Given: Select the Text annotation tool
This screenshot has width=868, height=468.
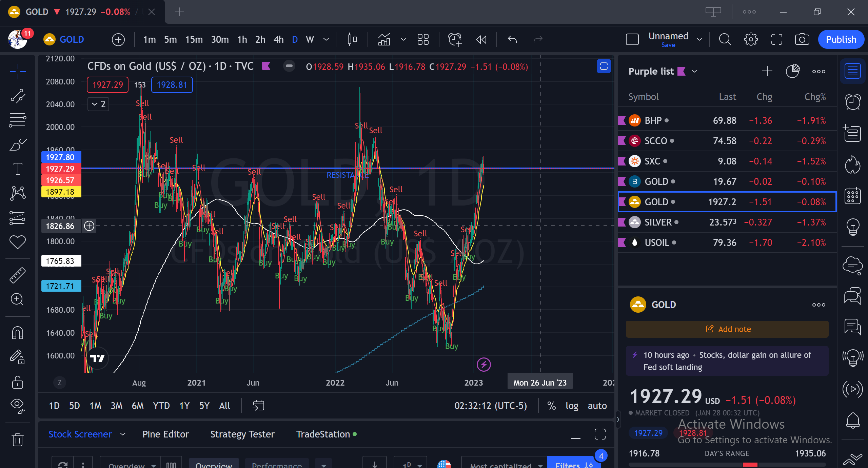Looking at the screenshot, I should (18, 169).
